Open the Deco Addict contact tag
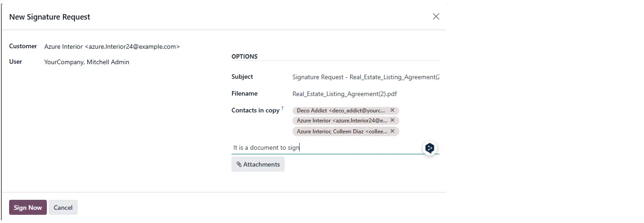The height and width of the screenshot is (223, 644). pos(341,110)
